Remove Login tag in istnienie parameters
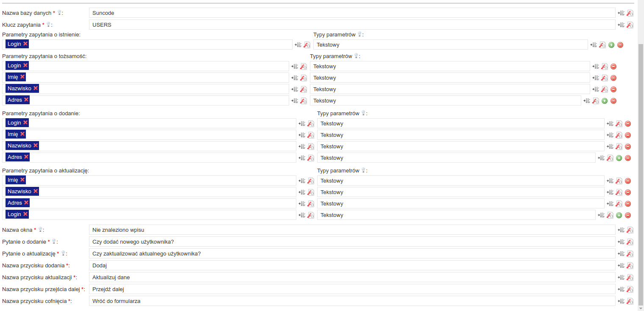The height and width of the screenshot is (311, 644). coord(25,44)
